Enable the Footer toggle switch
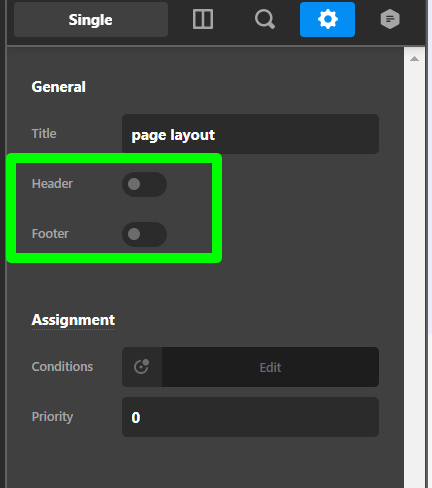The width and height of the screenshot is (432, 488). tap(144, 234)
